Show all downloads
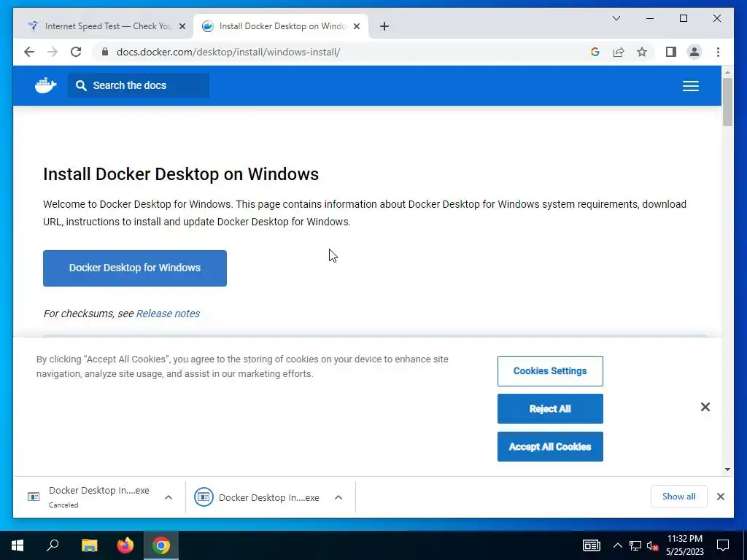This screenshot has height=560, width=747. 679,497
